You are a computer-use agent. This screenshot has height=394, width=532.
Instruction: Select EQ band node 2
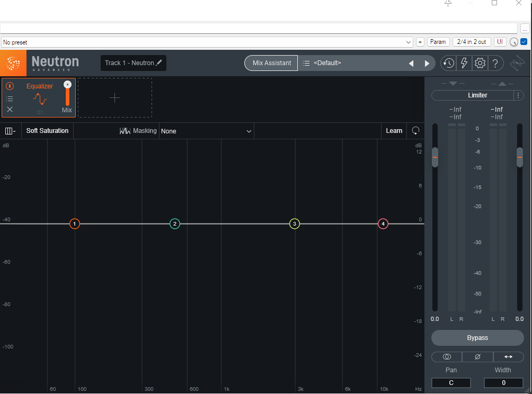(175, 224)
